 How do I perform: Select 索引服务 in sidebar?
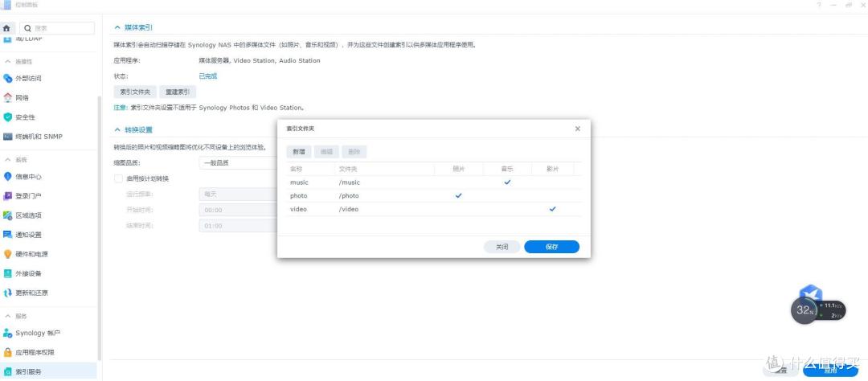(x=48, y=371)
